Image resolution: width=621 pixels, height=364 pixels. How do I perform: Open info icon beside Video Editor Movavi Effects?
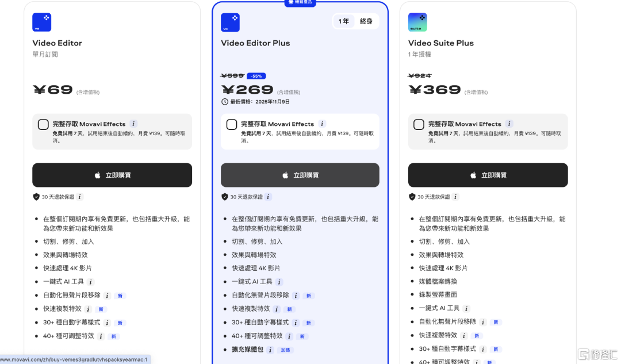(133, 124)
